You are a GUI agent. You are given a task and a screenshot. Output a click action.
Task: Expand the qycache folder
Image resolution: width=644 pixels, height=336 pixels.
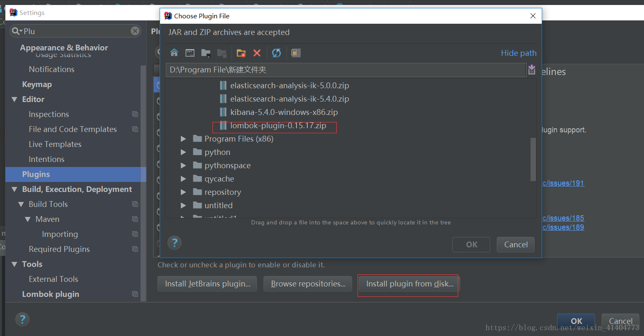click(183, 179)
